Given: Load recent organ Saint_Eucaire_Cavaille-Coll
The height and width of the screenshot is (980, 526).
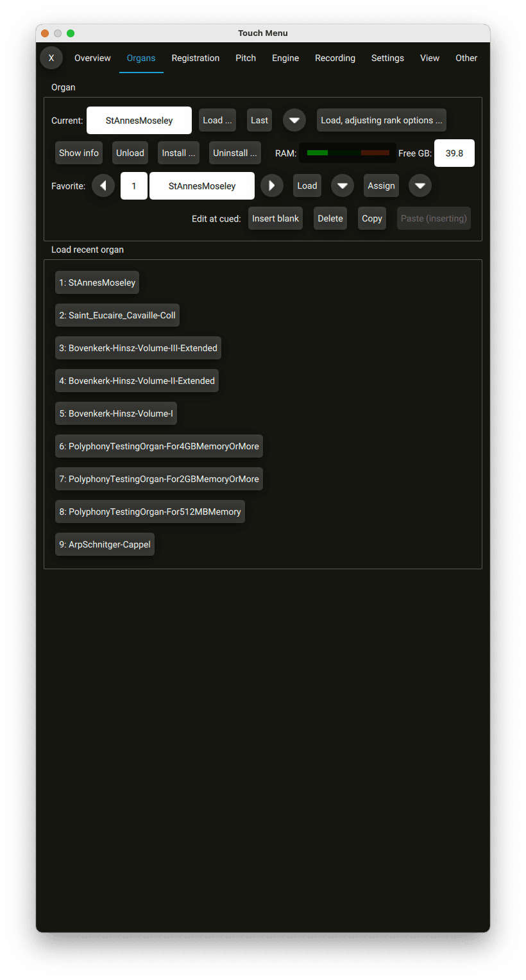Looking at the screenshot, I should 117,315.
